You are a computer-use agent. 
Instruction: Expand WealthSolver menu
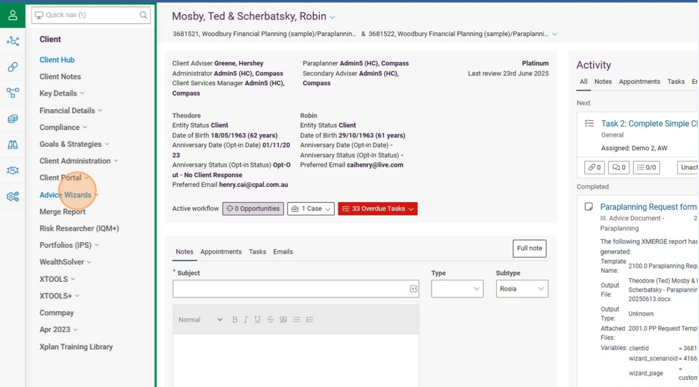coord(65,262)
